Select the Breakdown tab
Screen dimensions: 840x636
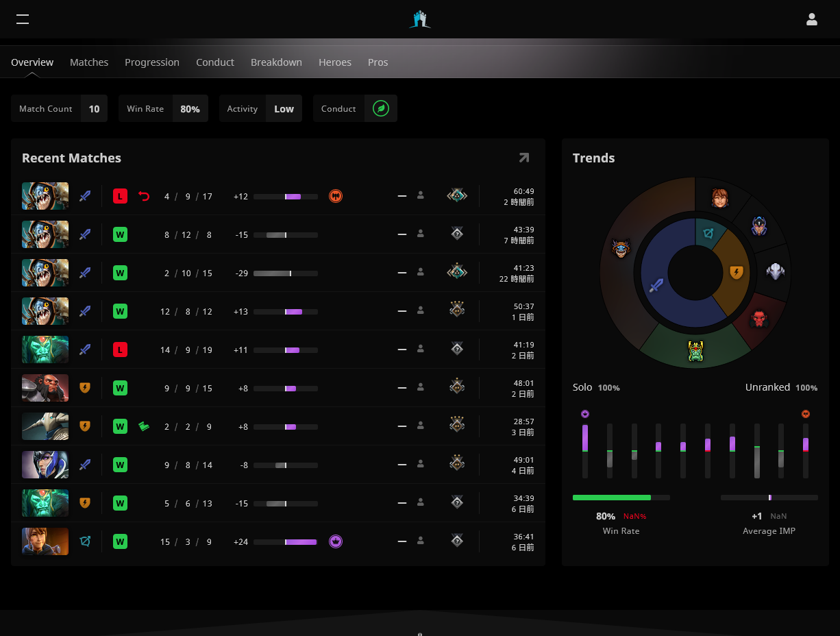tap(276, 62)
